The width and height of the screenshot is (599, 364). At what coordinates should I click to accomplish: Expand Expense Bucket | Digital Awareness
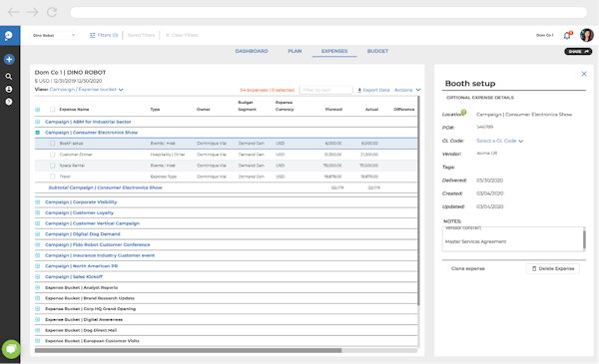point(38,320)
